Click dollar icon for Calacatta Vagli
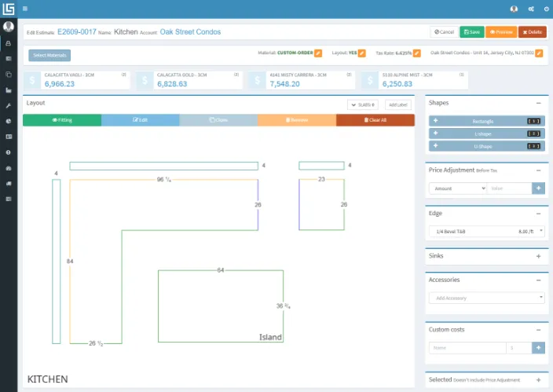Viewport: 553px width, 392px height. (32, 80)
